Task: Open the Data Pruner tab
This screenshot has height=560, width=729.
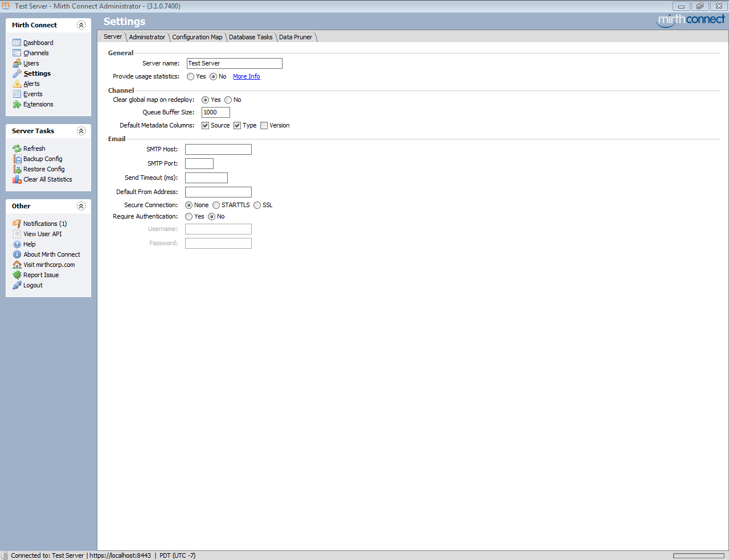Action: coord(296,37)
